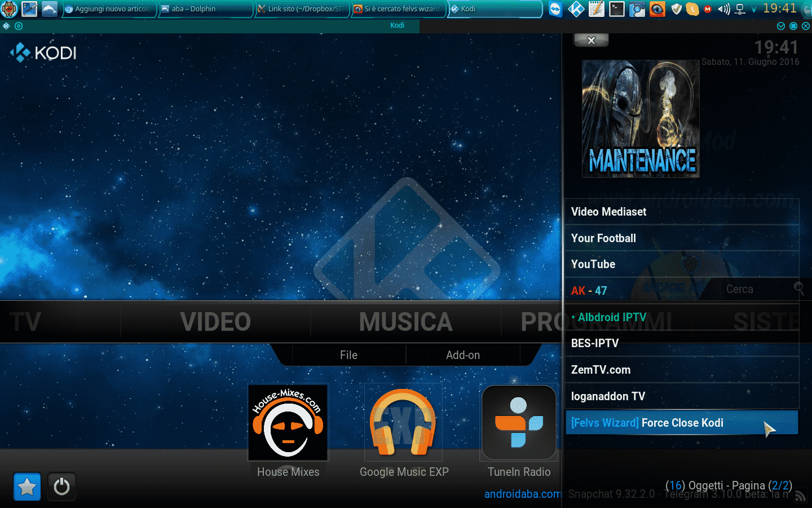Toggle keep-on-all-desktops pin in titlebar

[19, 26]
